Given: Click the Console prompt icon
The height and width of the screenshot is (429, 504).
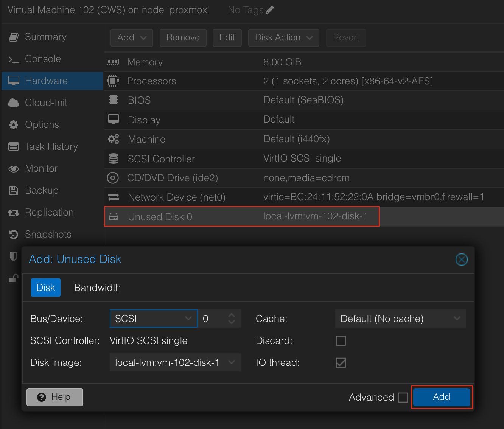Looking at the screenshot, I should [14, 59].
